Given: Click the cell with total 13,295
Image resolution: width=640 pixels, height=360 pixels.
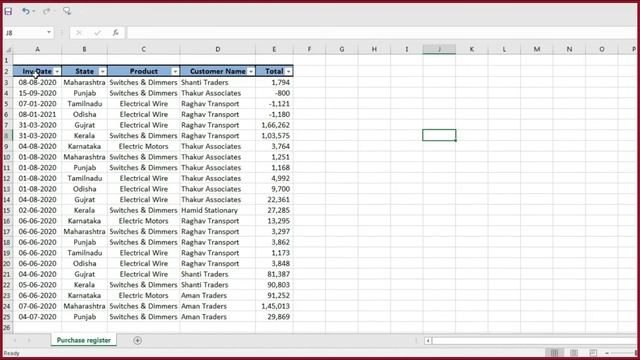Looking at the screenshot, I should click(x=274, y=221).
